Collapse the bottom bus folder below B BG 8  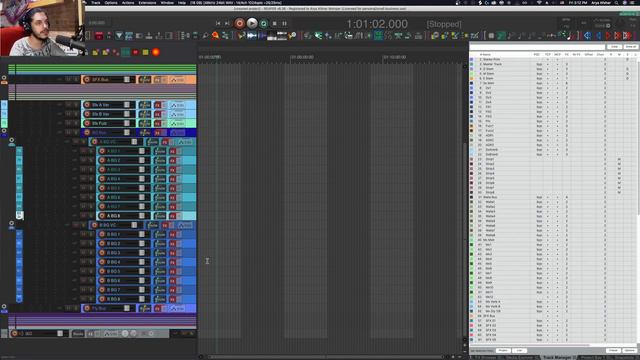[4, 306]
